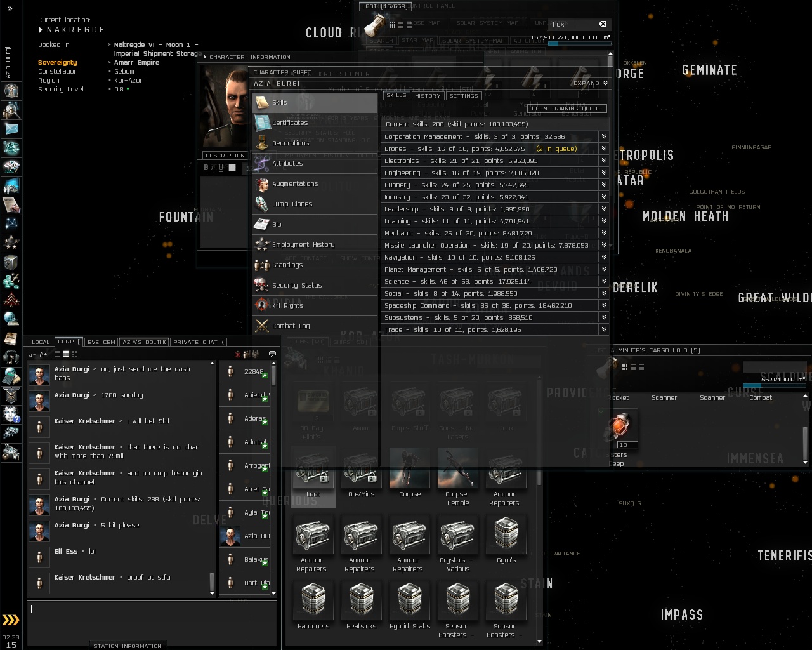Click the chat message input field
The image size is (812, 650).
click(x=152, y=622)
